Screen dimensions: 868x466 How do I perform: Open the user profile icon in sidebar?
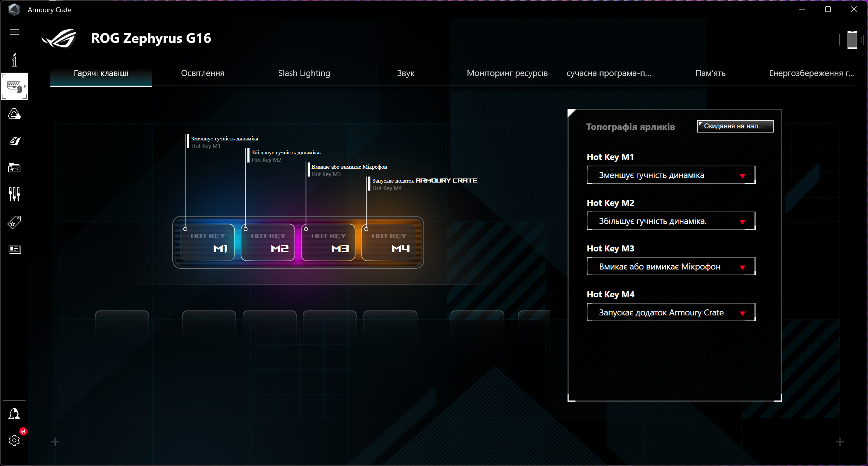(14, 413)
